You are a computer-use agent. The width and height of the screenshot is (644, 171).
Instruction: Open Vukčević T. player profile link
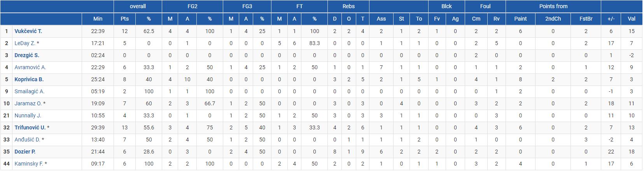[28, 31]
